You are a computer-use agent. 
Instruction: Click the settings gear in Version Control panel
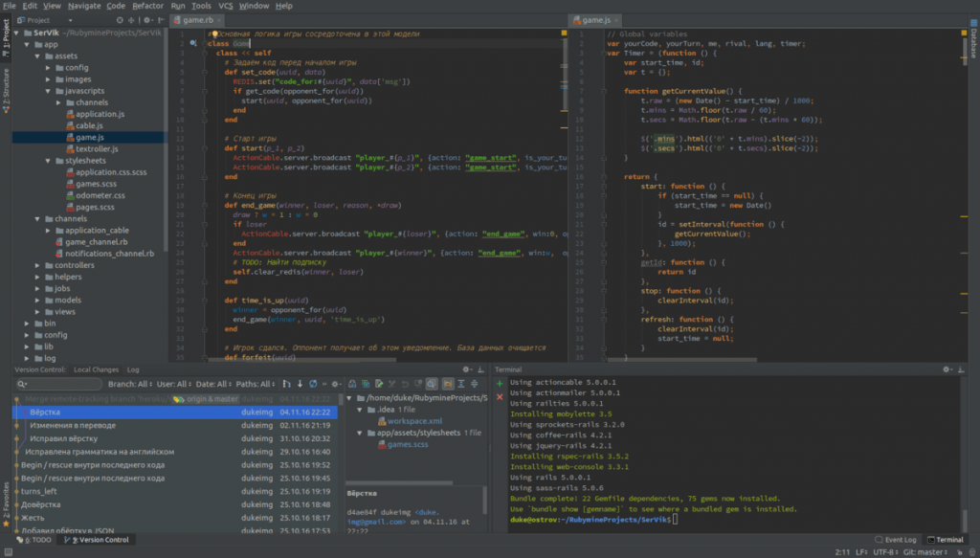pos(465,369)
